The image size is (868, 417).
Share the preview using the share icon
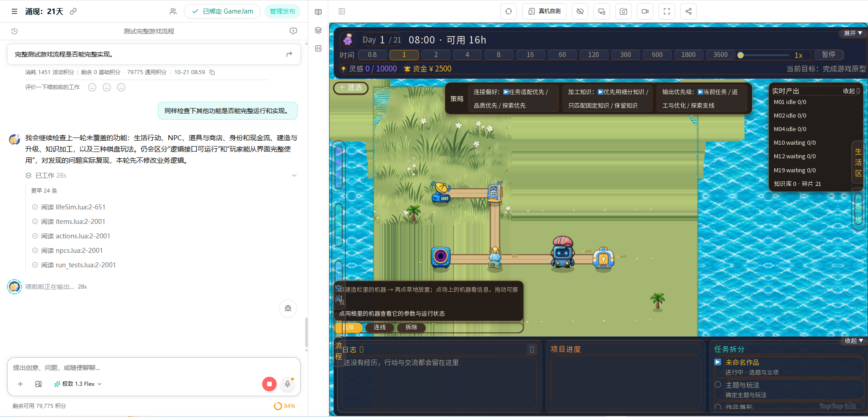pos(689,11)
